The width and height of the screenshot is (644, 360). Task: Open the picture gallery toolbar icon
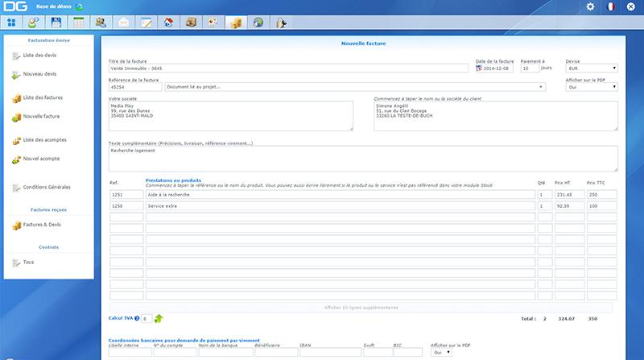point(213,23)
